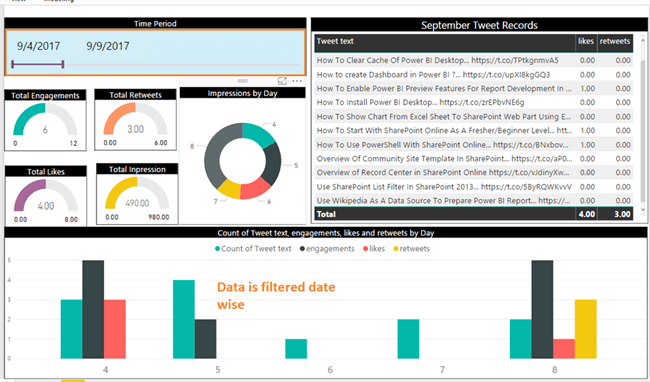Select the row 'Overview Of Community Site Template'
Image resolution: width=650 pixels, height=382 pixels.
pos(473,159)
